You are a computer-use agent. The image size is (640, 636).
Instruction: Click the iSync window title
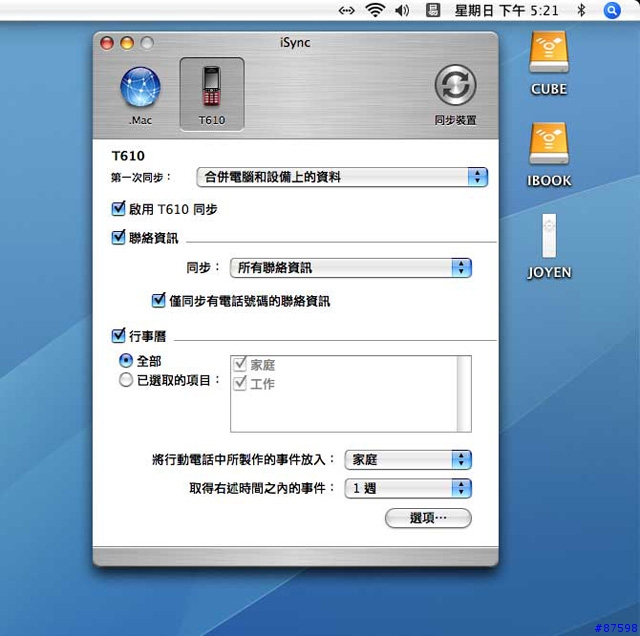[295, 42]
